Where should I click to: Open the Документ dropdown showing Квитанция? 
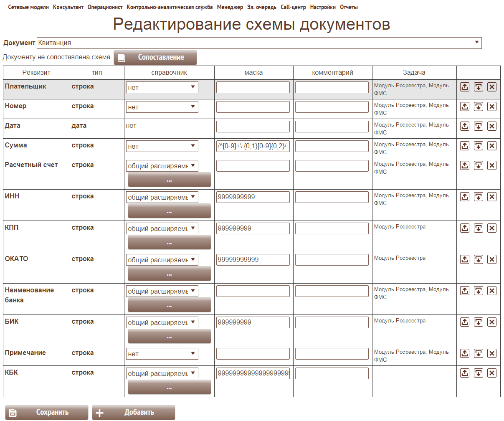coord(259,43)
